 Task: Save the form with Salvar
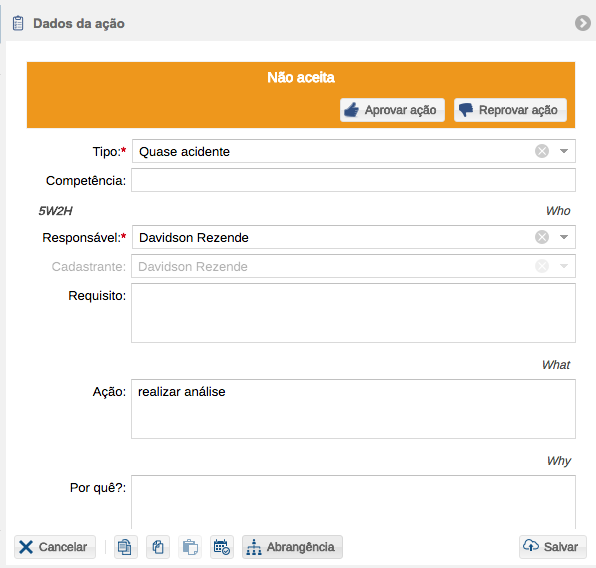(553, 547)
